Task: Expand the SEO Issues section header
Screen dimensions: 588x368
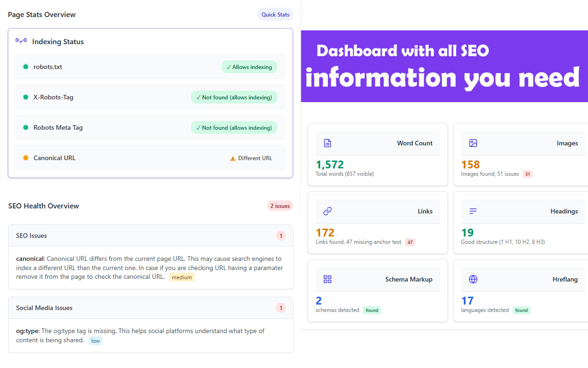Action: (x=151, y=236)
